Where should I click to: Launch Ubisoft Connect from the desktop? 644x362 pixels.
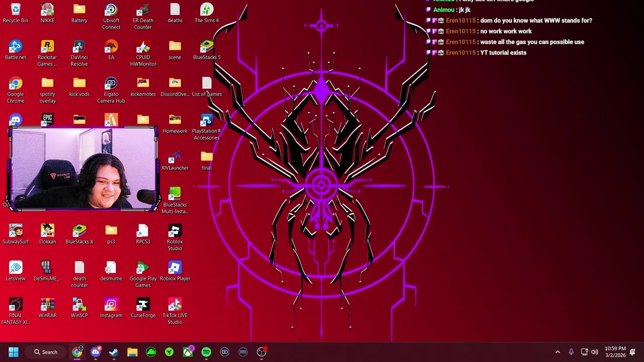click(x=111, y=17)
